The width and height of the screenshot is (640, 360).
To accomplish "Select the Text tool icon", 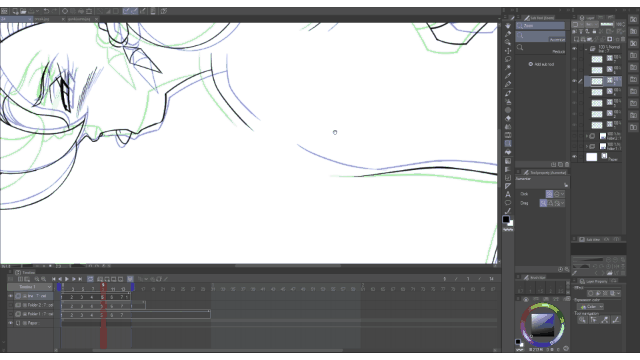I will [508, 194].
